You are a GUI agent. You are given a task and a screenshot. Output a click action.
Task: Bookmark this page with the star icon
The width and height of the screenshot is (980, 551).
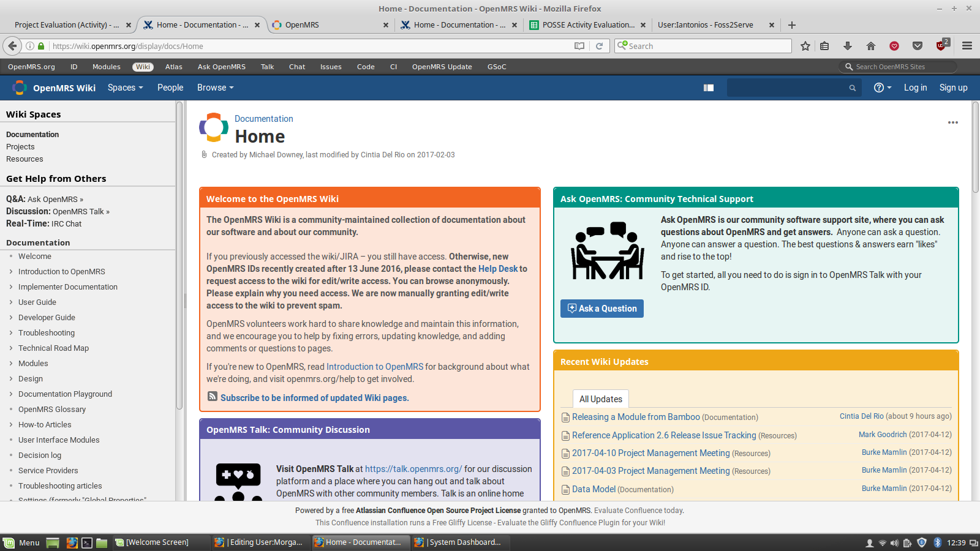tap(805, 46)
